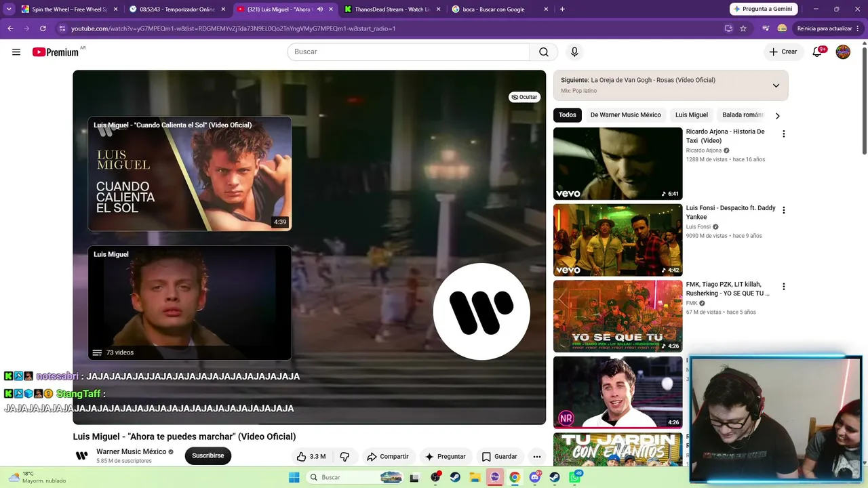
Task: Save the video with Guardar
Action: pos(499,456)
